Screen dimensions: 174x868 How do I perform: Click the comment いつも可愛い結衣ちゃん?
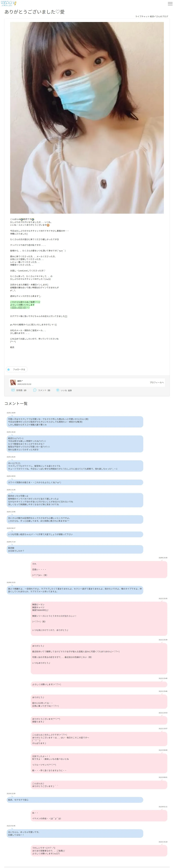point(75,534)
